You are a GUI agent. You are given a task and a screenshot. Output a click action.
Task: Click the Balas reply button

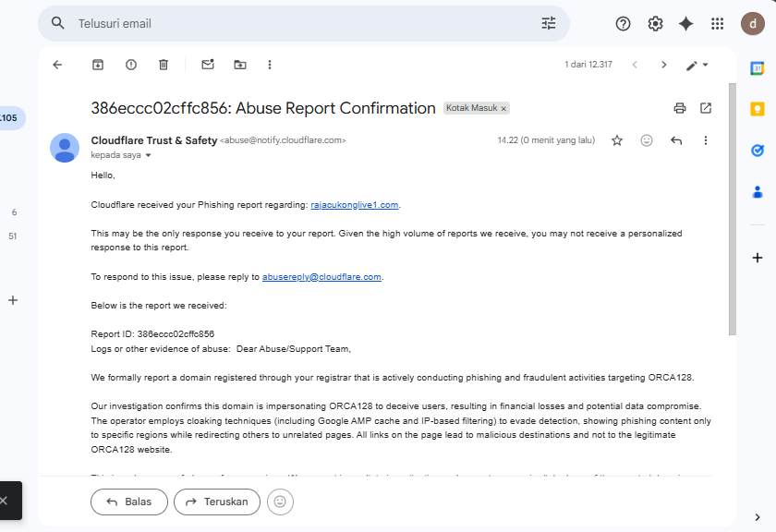pos(129,502)
